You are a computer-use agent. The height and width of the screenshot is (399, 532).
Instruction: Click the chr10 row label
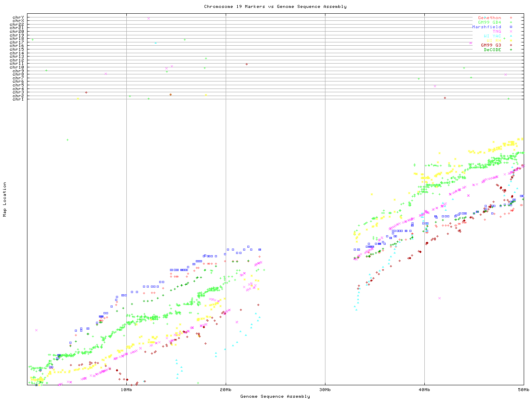click(x=17, y=67)
